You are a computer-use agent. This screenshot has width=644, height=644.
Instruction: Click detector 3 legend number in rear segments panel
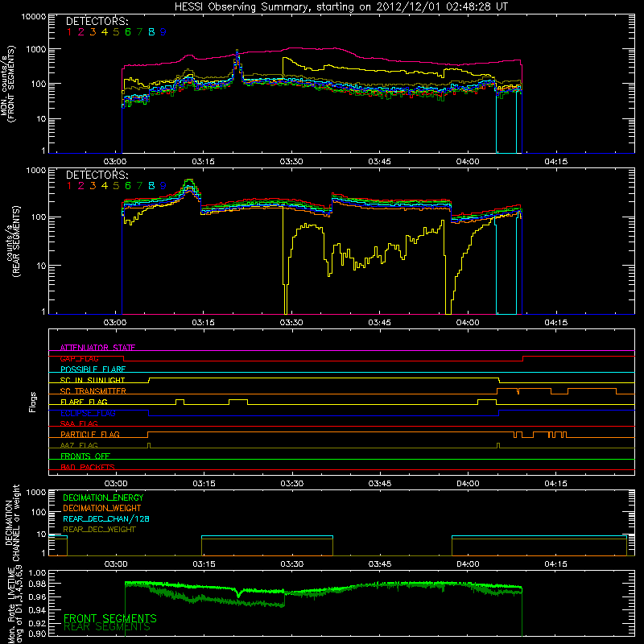coord(93,186)
